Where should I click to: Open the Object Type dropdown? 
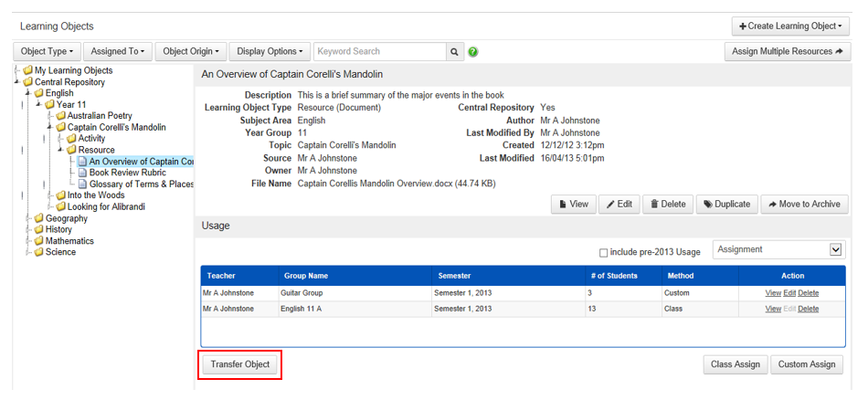click(x=48, y=52)
